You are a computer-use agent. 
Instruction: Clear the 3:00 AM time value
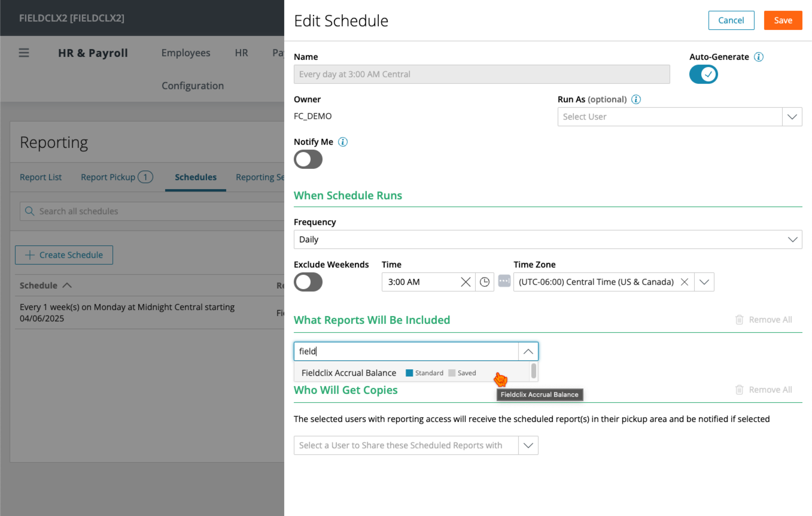tap(465, 282)
